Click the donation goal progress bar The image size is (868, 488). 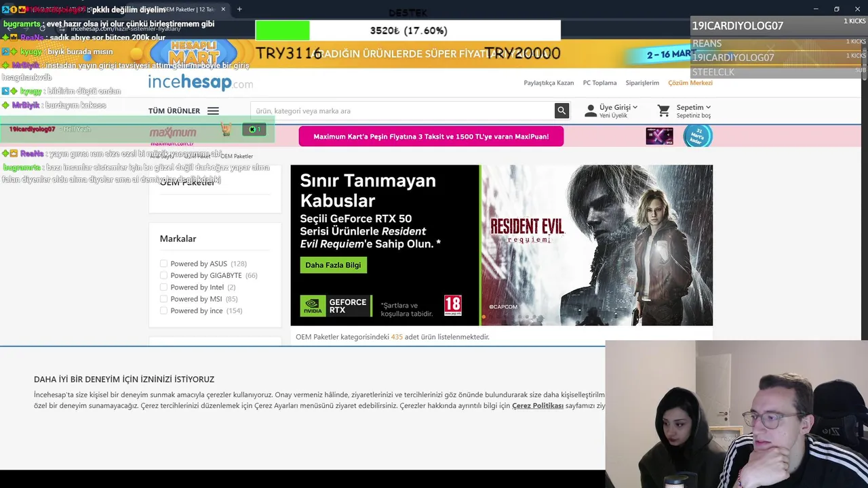tap(408, 30)
